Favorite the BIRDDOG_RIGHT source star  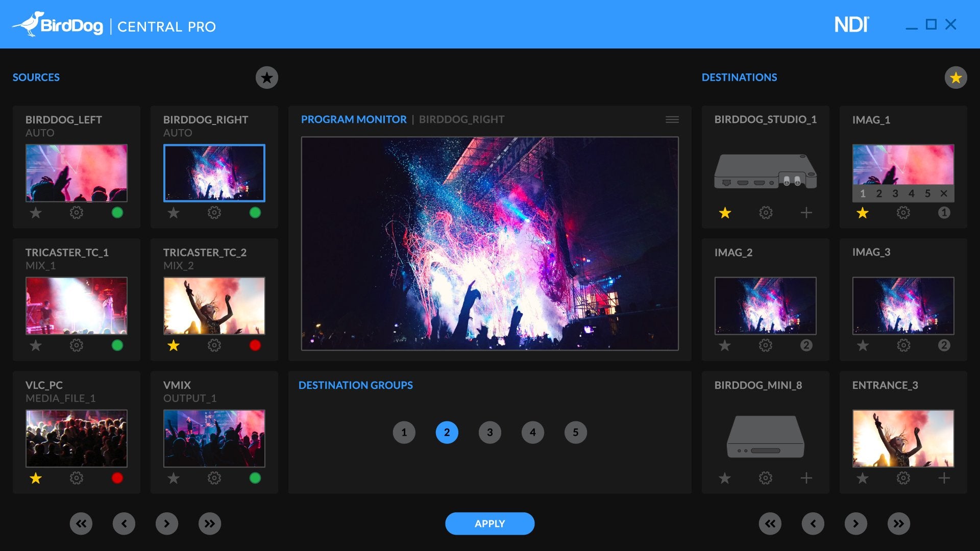pyautogui.click(x=174, y=213)
